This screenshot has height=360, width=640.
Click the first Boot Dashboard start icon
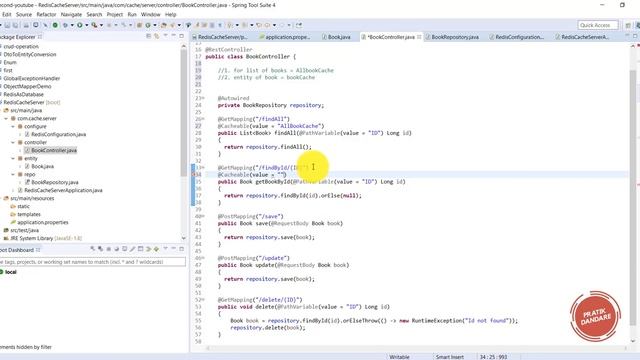pyautogui.click(x=92, y=249)
